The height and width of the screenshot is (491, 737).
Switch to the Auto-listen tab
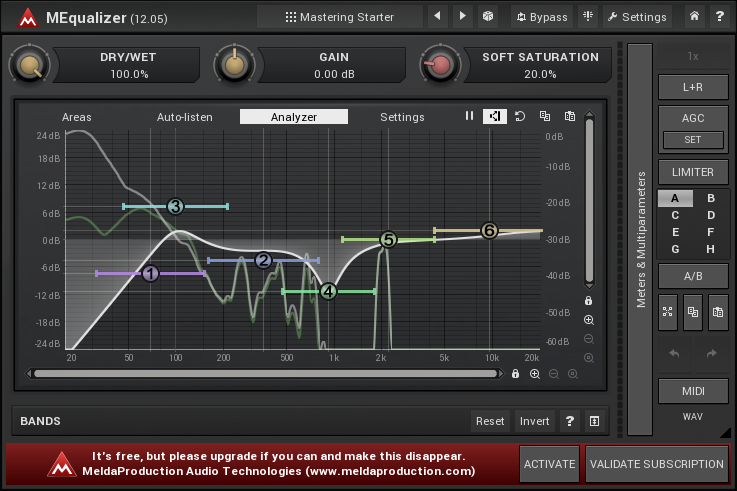185,117
